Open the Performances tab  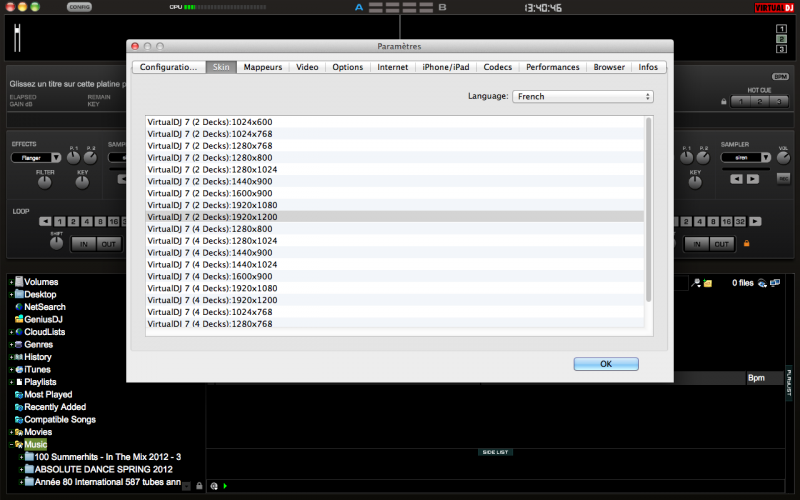[x=553, y=67]
